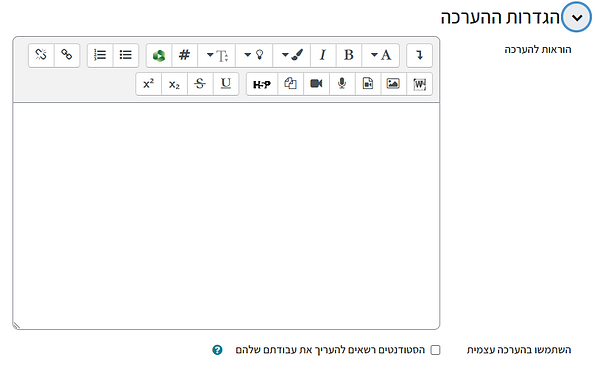Record audio with the microphone icon
Screen dimensions: 600x368
click(x=342, y=84)
